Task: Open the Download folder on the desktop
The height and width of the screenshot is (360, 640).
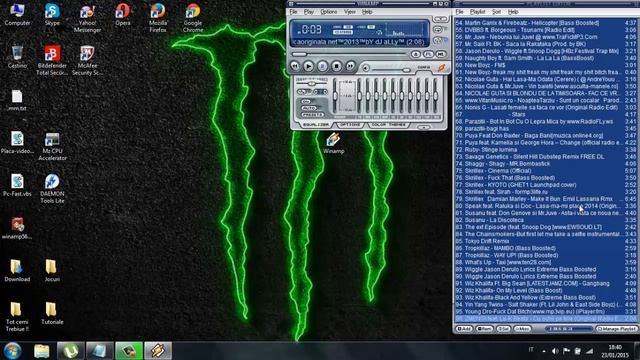Action: (x=17, y=270)
